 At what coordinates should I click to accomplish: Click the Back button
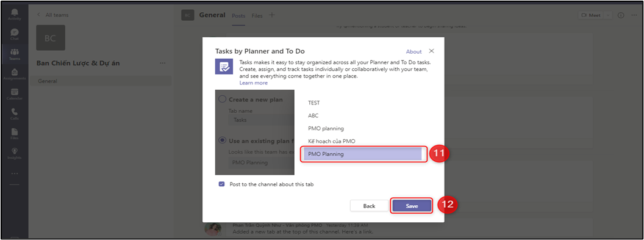[x=369, y=206]
